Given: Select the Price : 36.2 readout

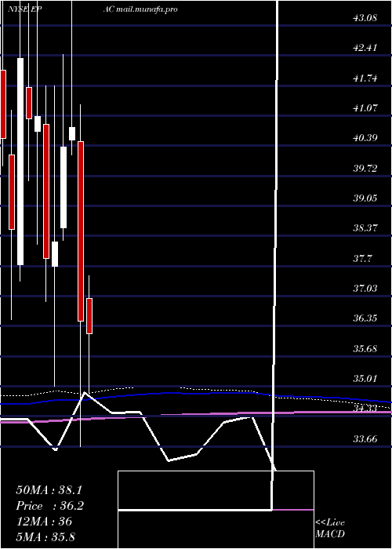Looking at the screenshot, I should coord(49,506).
